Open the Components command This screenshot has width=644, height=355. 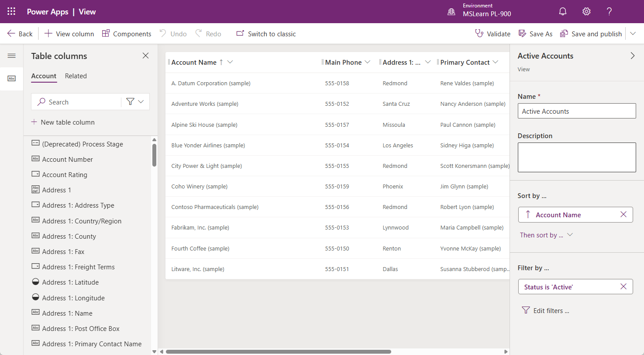pyautogui.click(x=127, y=34)
